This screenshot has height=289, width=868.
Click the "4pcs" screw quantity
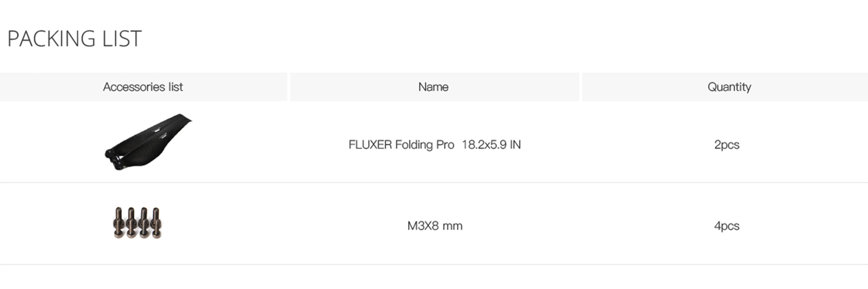(x=727, y=226)
